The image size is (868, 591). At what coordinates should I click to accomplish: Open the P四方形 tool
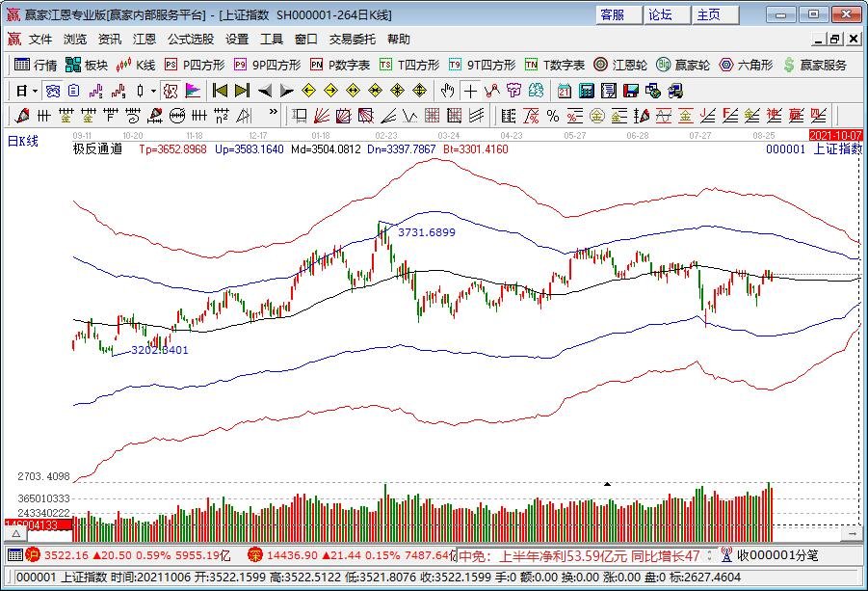pos(195,65)
